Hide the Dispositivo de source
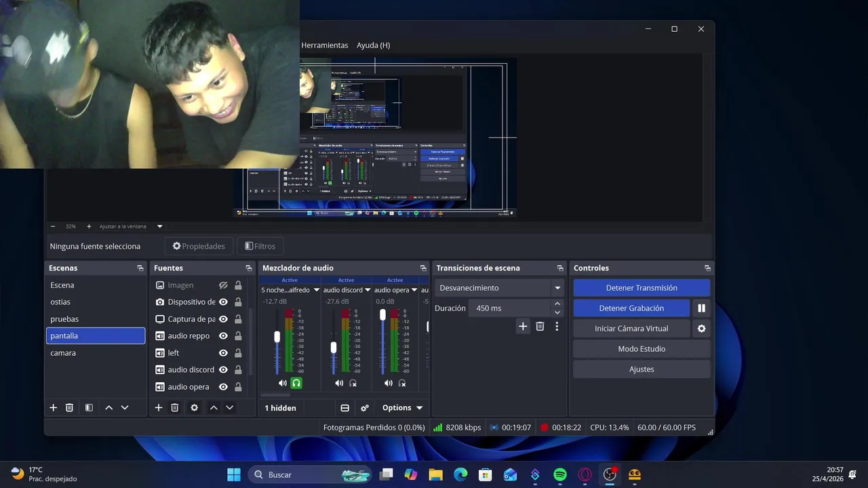Screen dimensions: 868x488 point(223,302)
